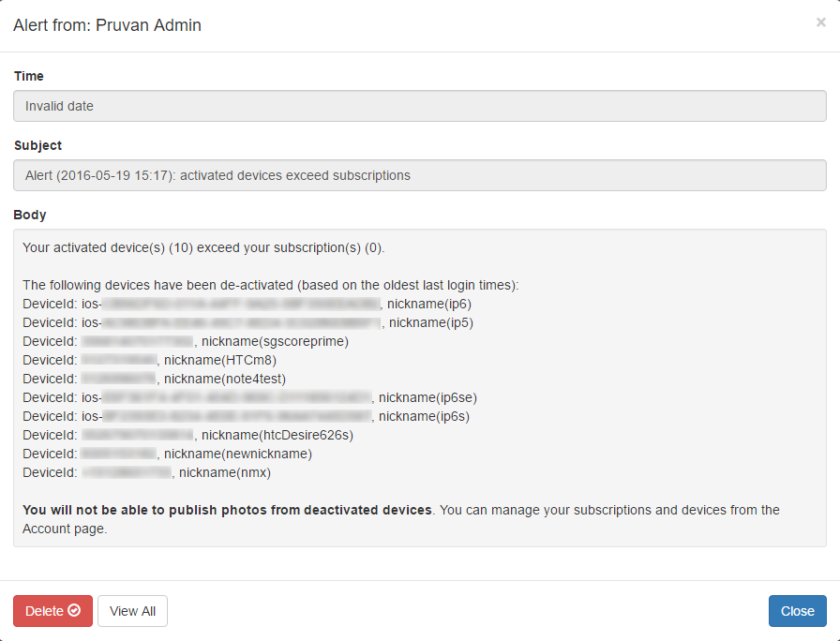Click the Subject label
The height and width of the screenshot is (641, 840).
click(x=38, y=145)
